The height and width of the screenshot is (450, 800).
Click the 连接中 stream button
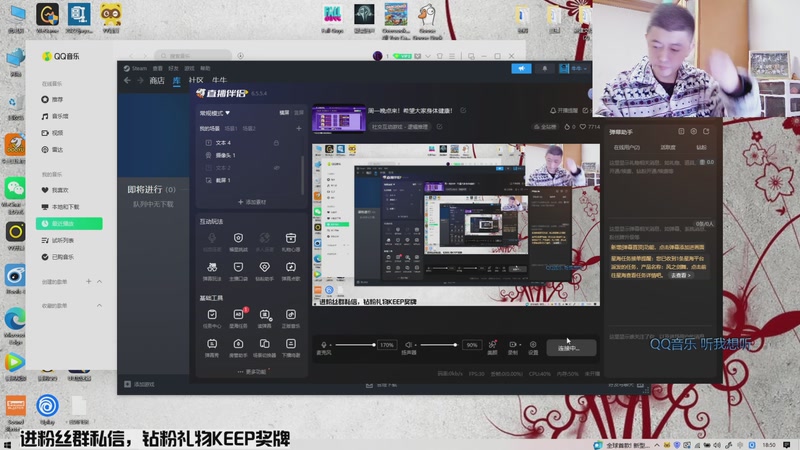[571, 348]
